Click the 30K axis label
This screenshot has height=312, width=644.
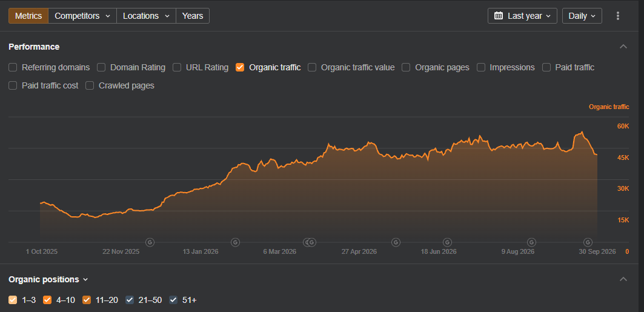click(x=623, y=189)
